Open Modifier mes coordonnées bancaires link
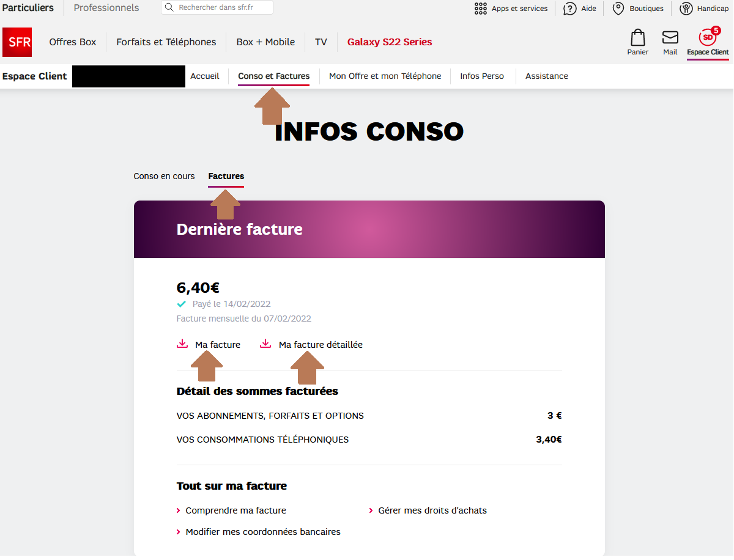734x560 pixels. pyautogui.click(x=263, y=532)
